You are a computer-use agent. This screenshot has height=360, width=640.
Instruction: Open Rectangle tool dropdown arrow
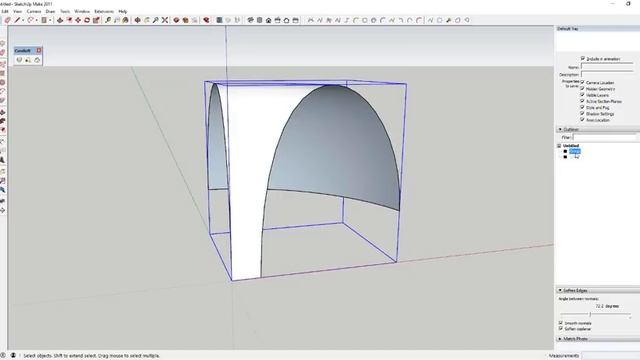pos(50,20)
